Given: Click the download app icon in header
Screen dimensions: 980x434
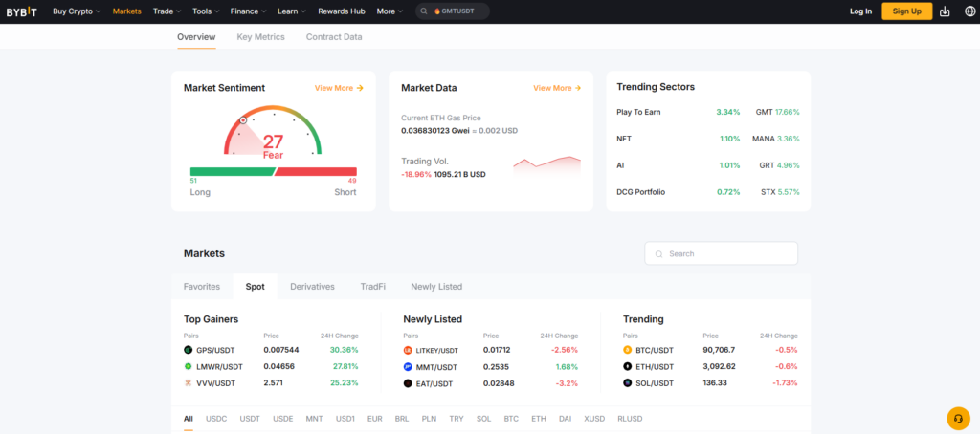Looking at the screenshot, I should pyautogui.click(x=945, y=11).
